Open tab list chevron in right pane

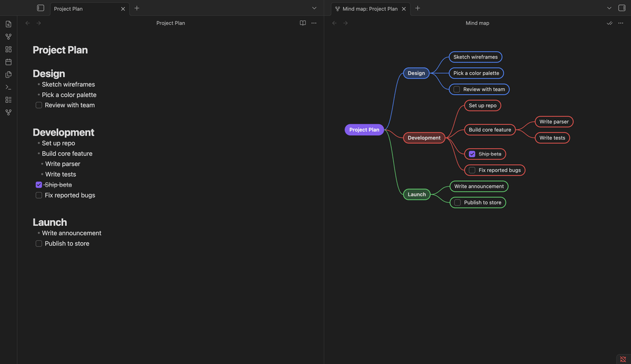point(610,8)
